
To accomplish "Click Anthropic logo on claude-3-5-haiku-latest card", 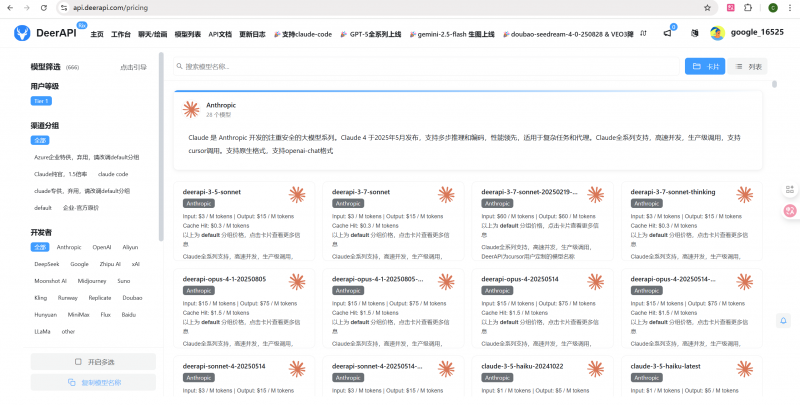I will coord(746,370).
